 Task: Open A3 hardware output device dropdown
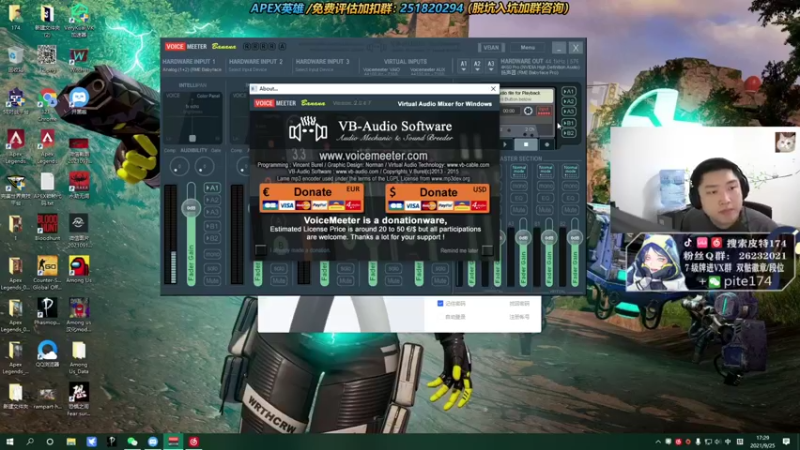[x=490, y=66]
